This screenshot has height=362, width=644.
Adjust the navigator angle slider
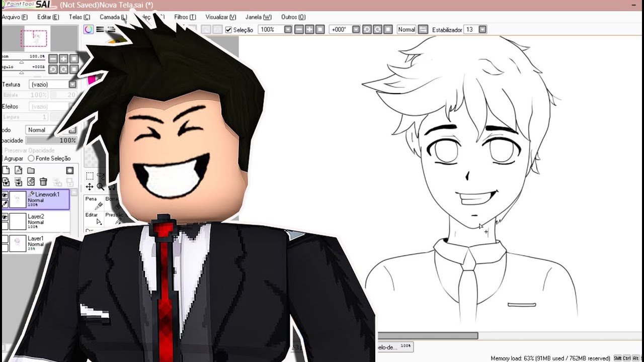tap(23, 71)
